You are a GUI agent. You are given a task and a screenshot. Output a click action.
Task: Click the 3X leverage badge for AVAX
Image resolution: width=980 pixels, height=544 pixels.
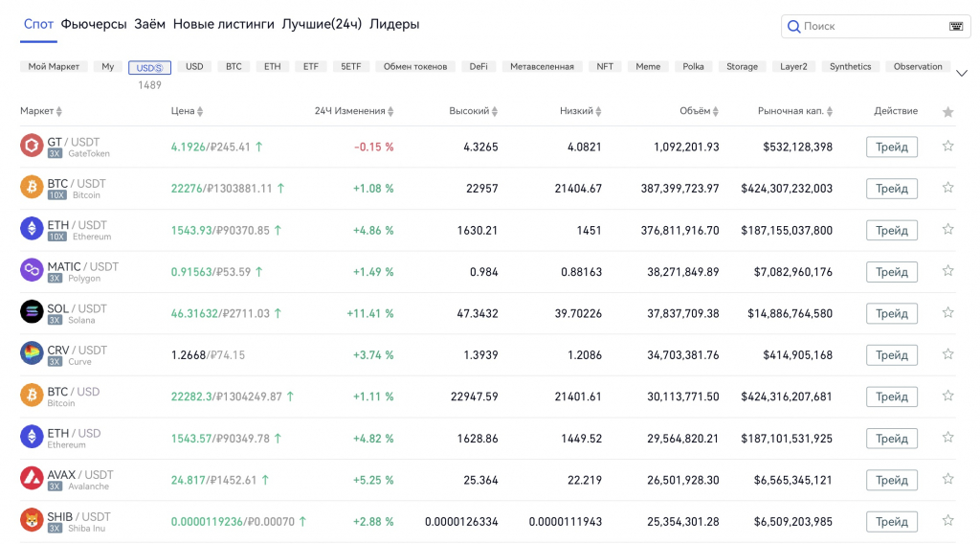click(x=55, y=487)
